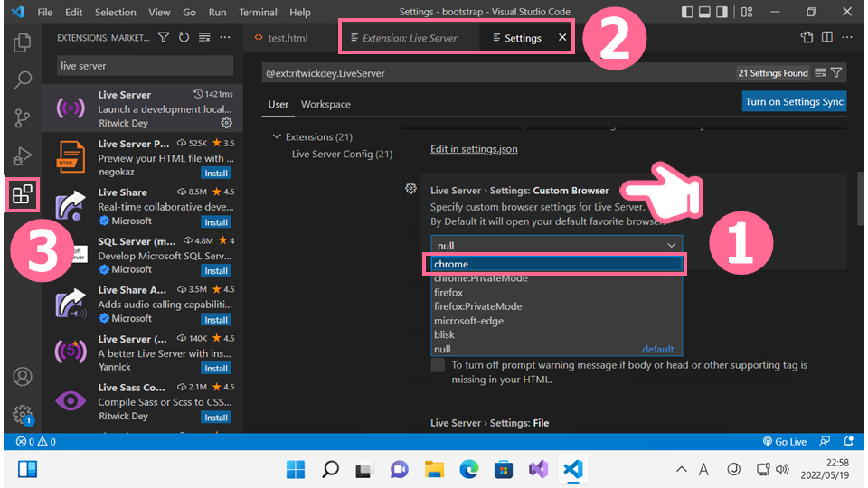Open Microsoft Store from taskbar
868x488 pixels.
pos(504,469)
